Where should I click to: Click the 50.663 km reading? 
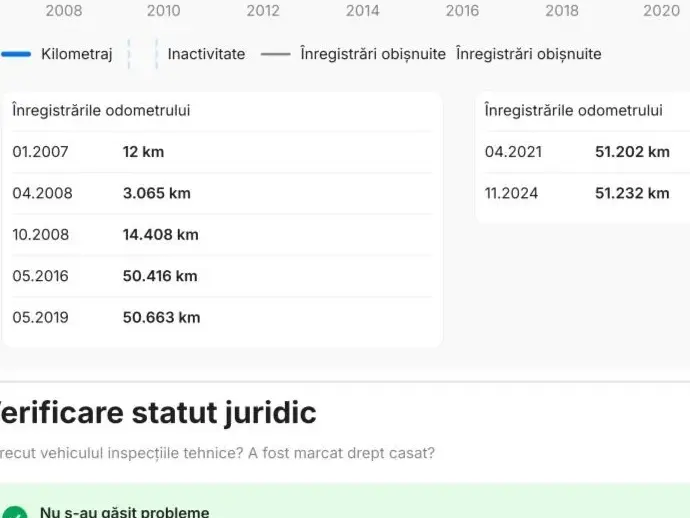(161, 317)
